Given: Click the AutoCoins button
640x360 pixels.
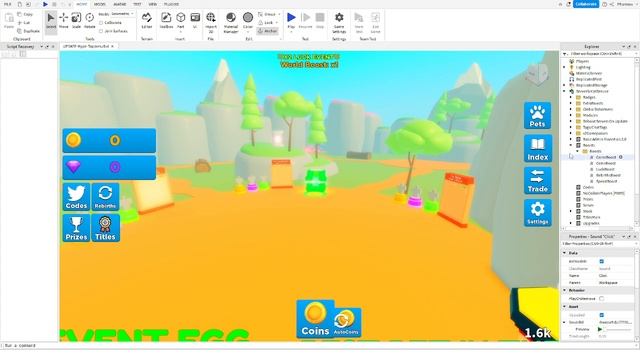Looking at the screenshot, I should (x=346, y=322).
